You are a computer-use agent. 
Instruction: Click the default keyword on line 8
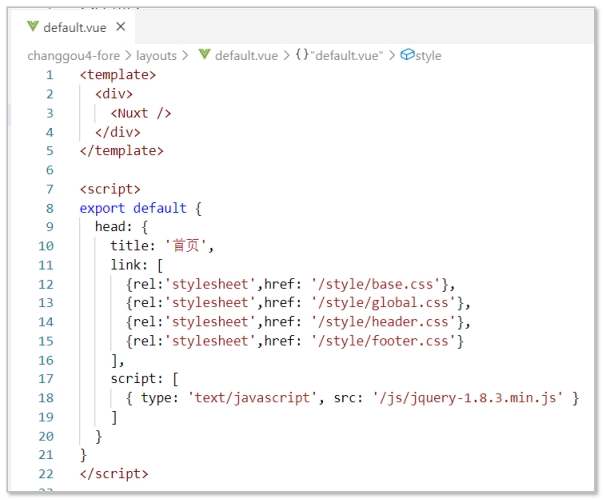(160, 208)
